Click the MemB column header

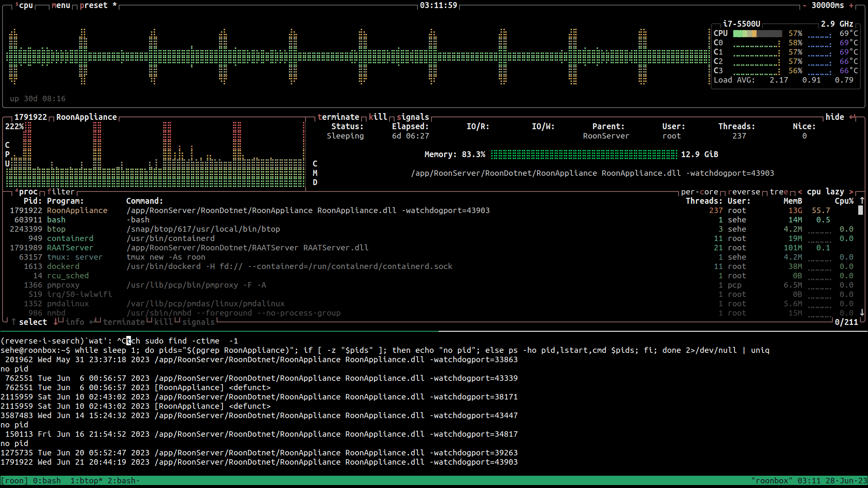click(x=793, y=201)
